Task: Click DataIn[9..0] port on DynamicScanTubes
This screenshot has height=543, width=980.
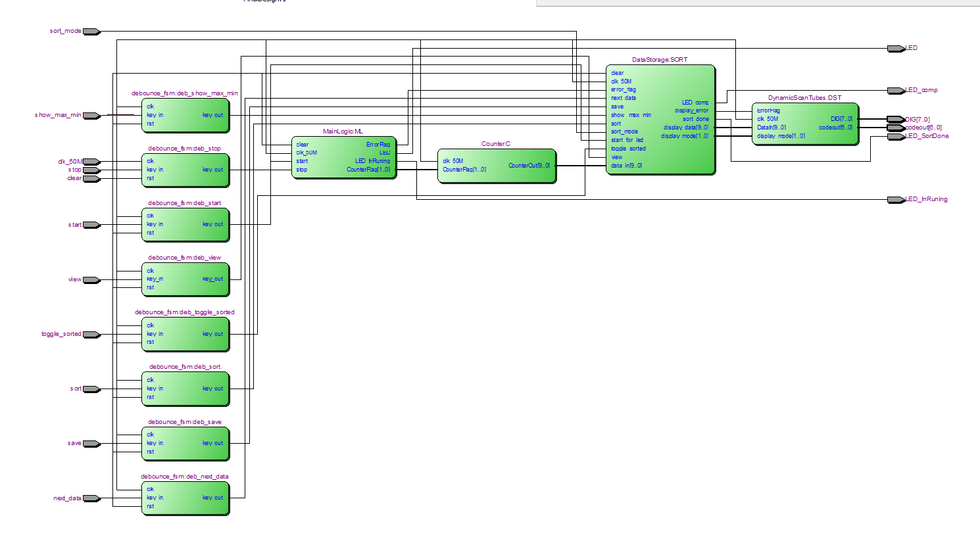Action: (x=772, y=128)
